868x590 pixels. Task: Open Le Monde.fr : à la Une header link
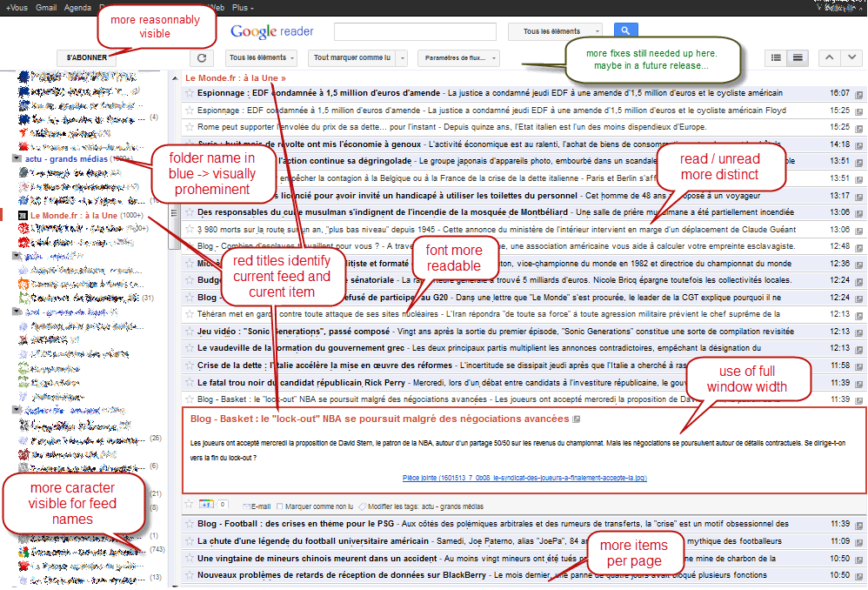tap(236, 78)
